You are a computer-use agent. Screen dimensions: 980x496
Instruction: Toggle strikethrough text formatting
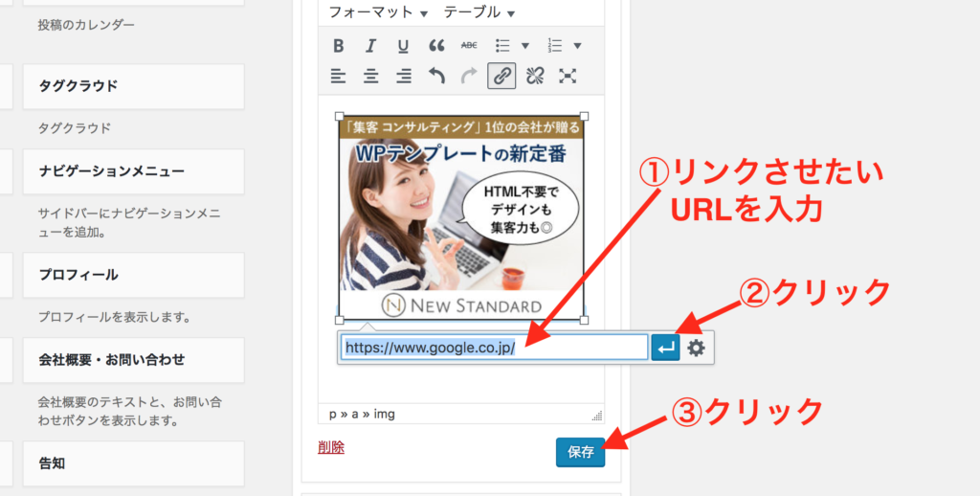469,45
